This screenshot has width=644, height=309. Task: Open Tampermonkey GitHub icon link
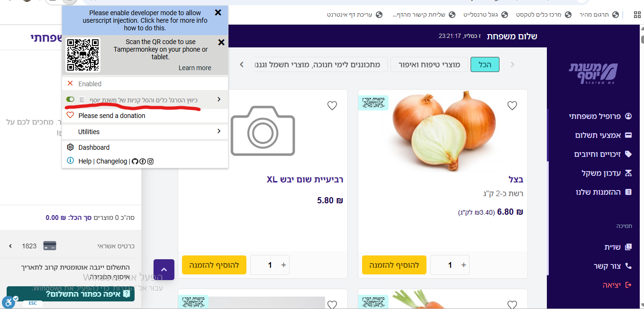pos(135,161)
